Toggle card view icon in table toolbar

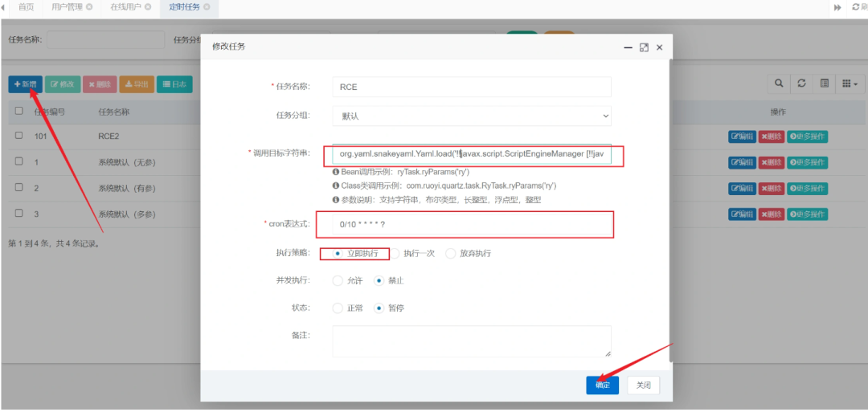[x=824, y=84]
